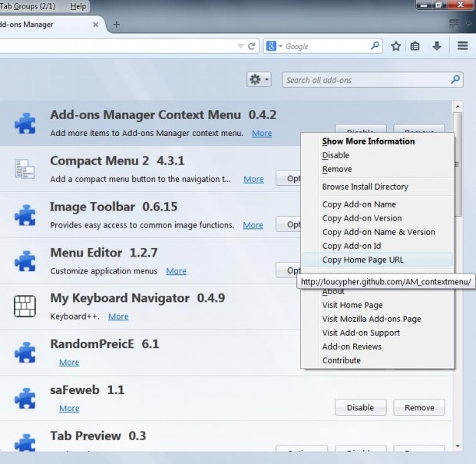
Task: Select Contribute in context menu
Action: click(377, 361)
